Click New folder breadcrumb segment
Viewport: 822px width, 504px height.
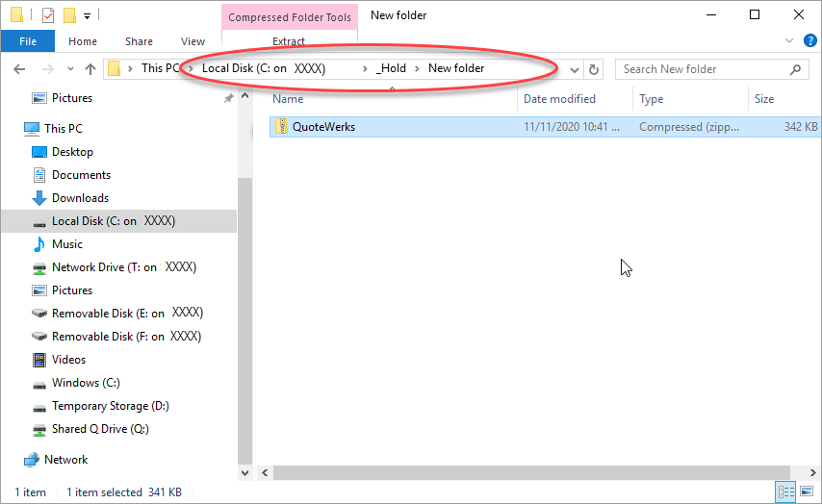pos(456,68)
